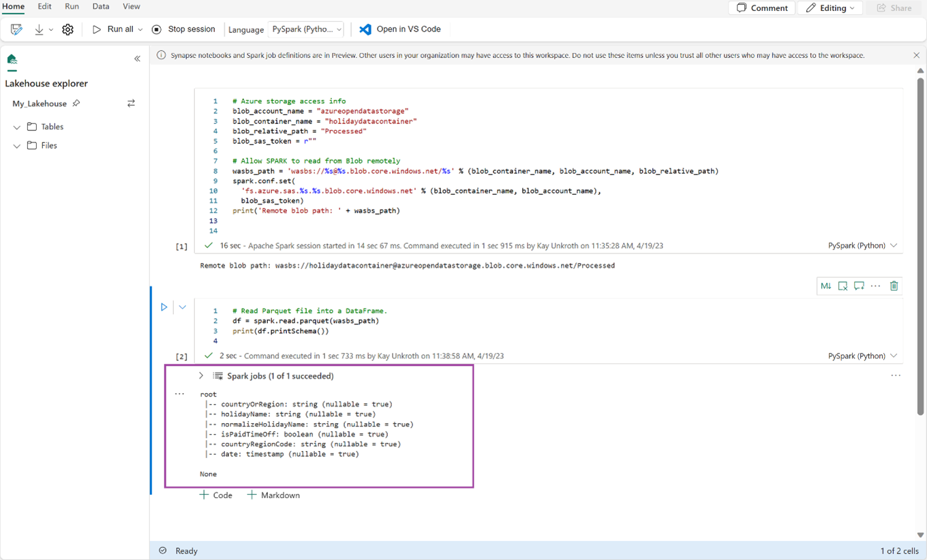
Task: Stop the Spark session
Action: click(x=183, y=29)
